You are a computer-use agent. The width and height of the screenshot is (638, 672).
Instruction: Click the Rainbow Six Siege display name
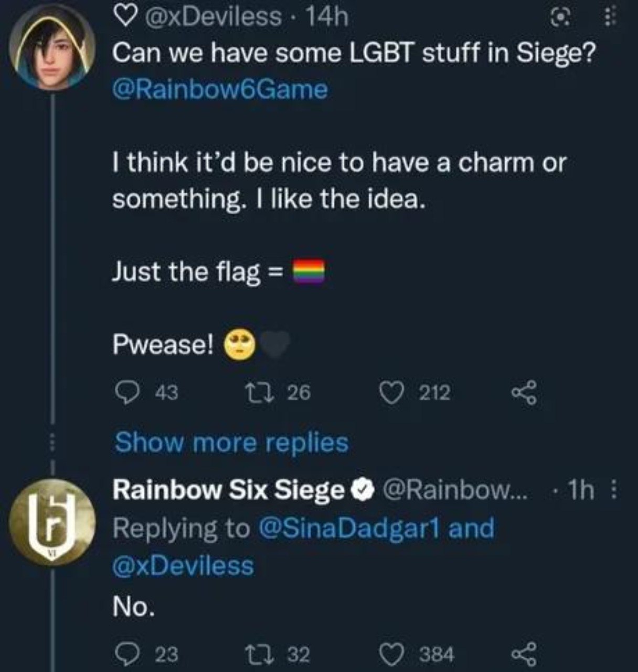(228, 490)
